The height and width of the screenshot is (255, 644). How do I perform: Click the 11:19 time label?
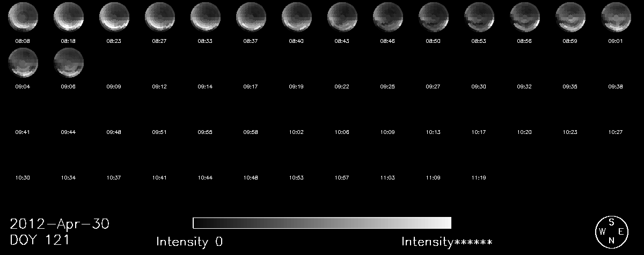pos(479,177)
